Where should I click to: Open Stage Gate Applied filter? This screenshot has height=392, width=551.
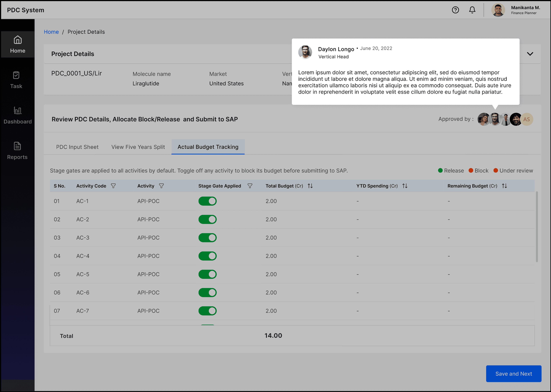point(250,186)
